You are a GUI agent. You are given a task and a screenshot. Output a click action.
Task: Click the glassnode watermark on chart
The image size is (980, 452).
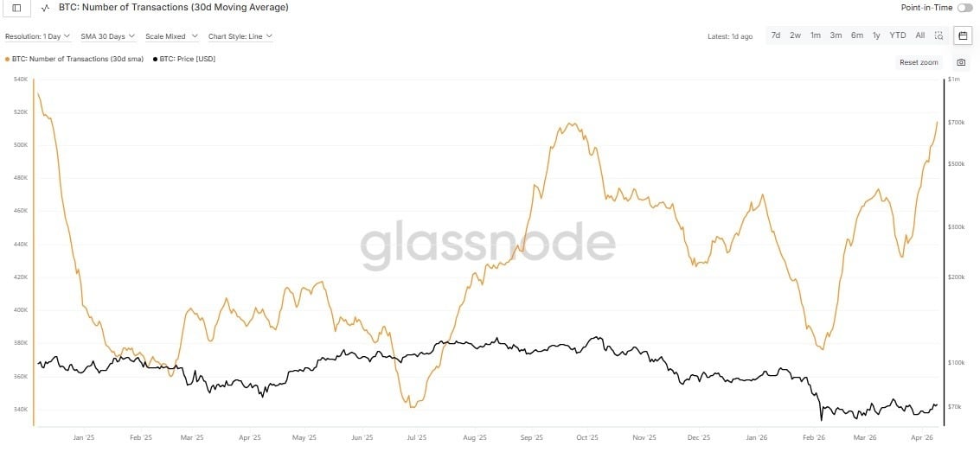click(488, 244)
